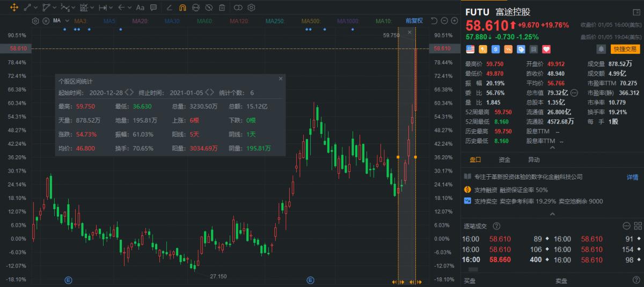Toggle hide drawings eye-slash icon
Viewport: 644px width, 287px height.
[209, 8]
